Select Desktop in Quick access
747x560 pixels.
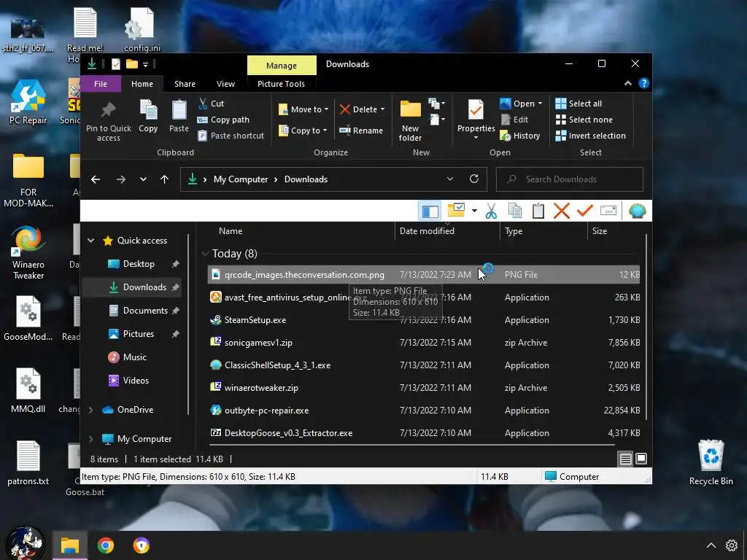[138, 264]
